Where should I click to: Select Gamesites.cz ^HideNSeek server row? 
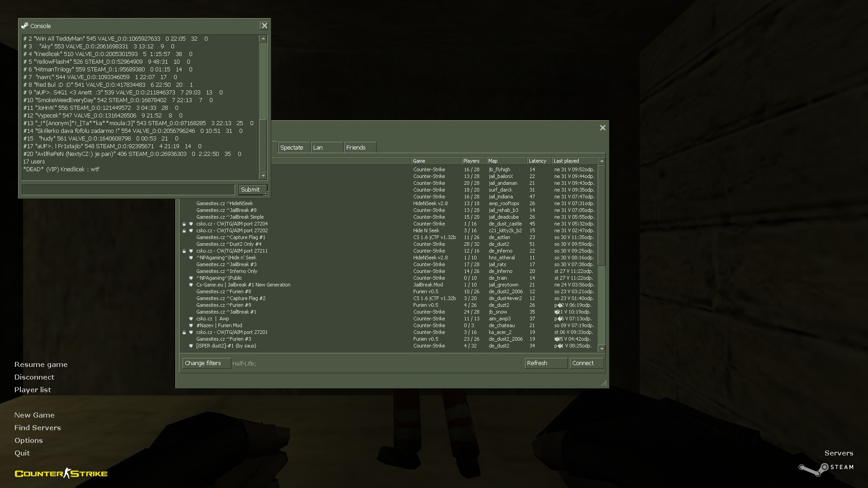point(389,204)
